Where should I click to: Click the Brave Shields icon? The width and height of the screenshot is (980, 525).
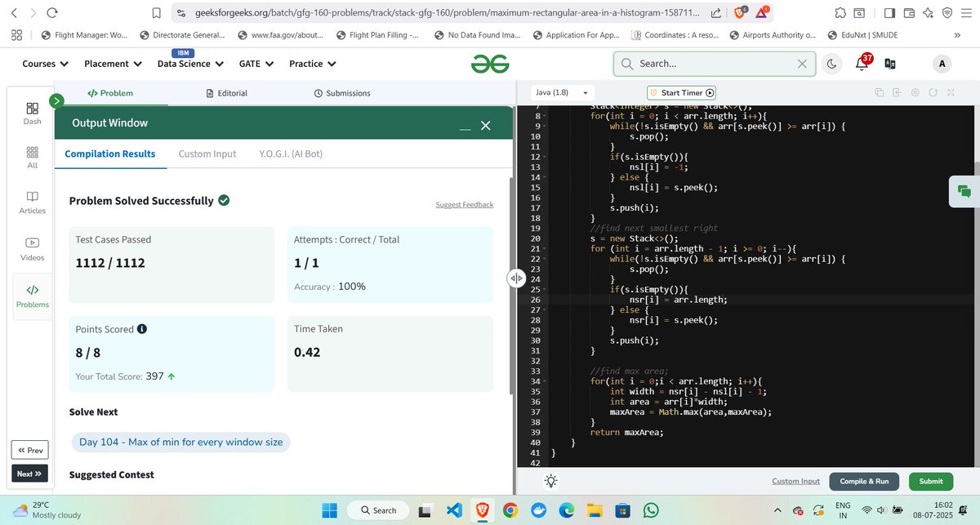(740, 13)
